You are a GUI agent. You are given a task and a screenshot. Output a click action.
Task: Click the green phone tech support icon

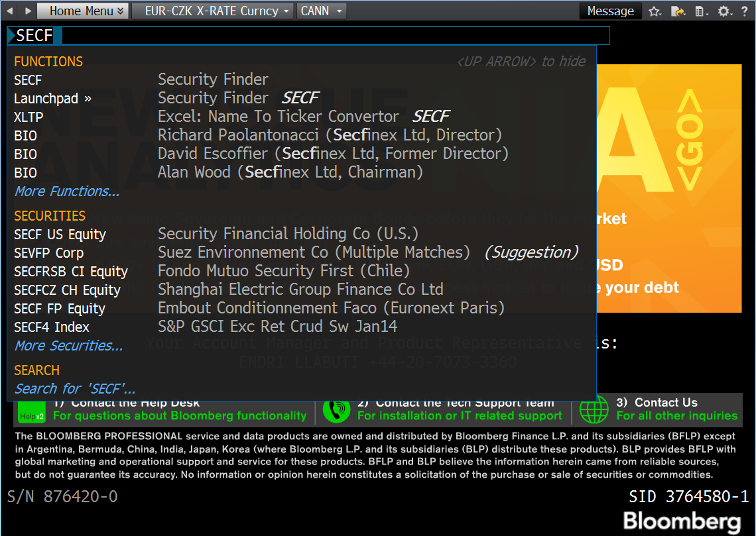(x=336, y=411)
